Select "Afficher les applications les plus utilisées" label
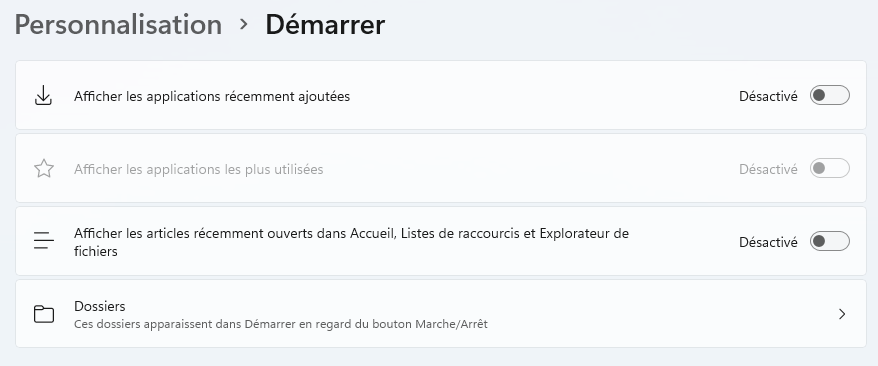This screenshot has width=878, height=366. 198,169
